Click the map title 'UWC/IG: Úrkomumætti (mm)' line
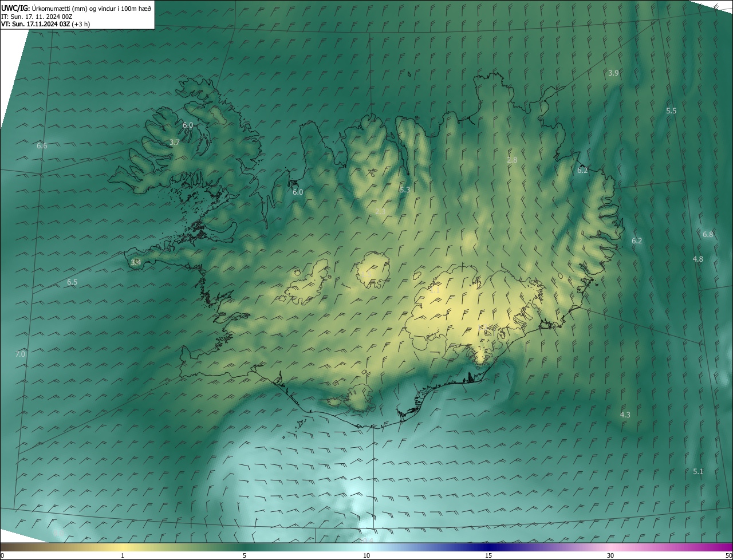This screenshot has width=733, height=560. coord(76,8)
